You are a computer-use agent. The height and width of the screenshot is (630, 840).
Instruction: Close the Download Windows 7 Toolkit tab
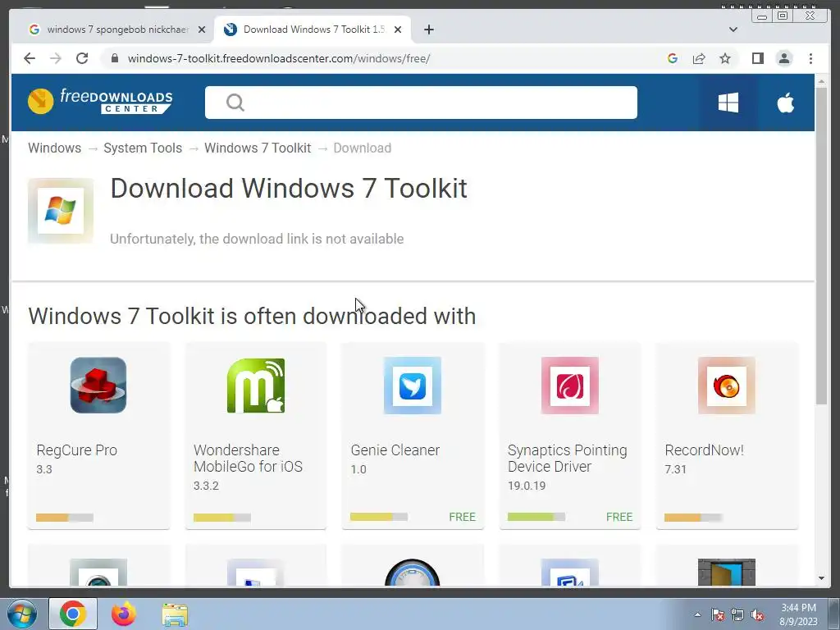[x=398, y=30]
